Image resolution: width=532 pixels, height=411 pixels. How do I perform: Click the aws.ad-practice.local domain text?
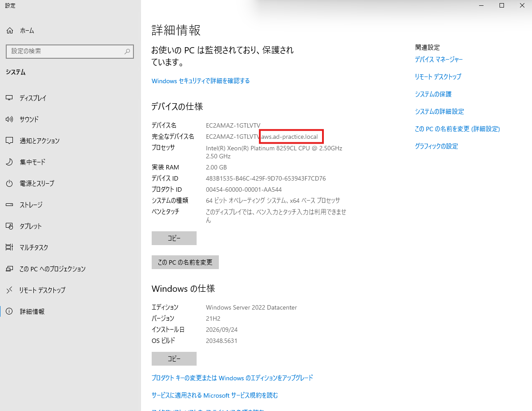point(290,137)
